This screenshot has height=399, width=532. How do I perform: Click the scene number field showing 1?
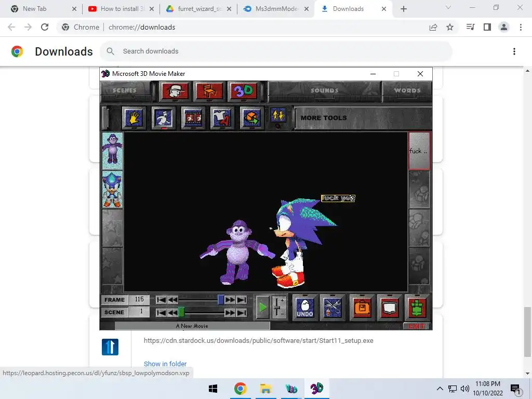tap(139, 312)
